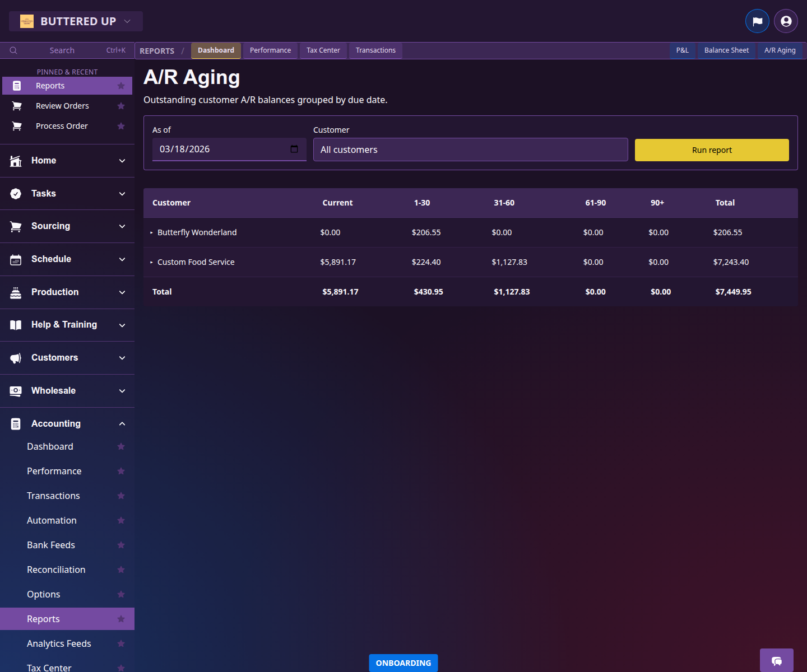Open the All customers dropdown
This screenshot has width=807, height=672.
tap(470, 150)
